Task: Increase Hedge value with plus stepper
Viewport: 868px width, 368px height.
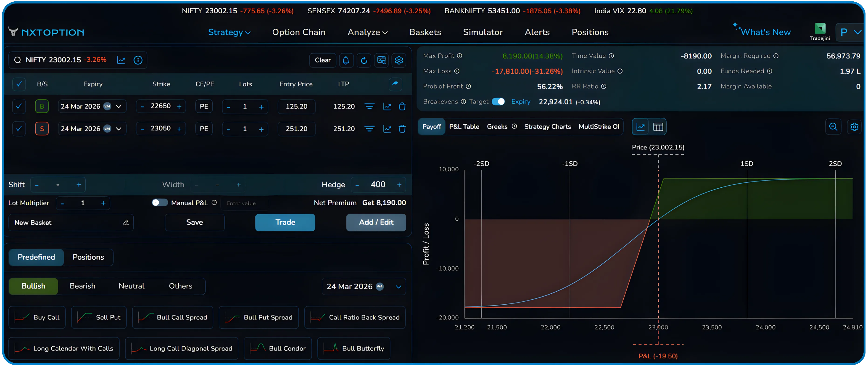Action: coord(399,185)
